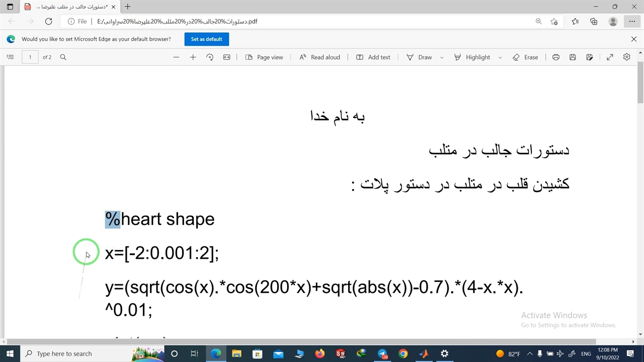Print the PDF document

[x=555, y=57]
